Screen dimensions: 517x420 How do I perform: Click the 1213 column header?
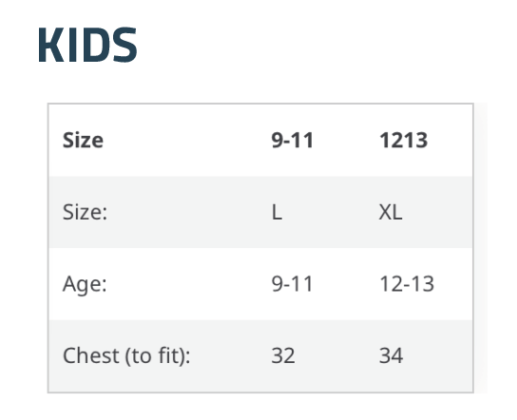click(x=404, y=141)
